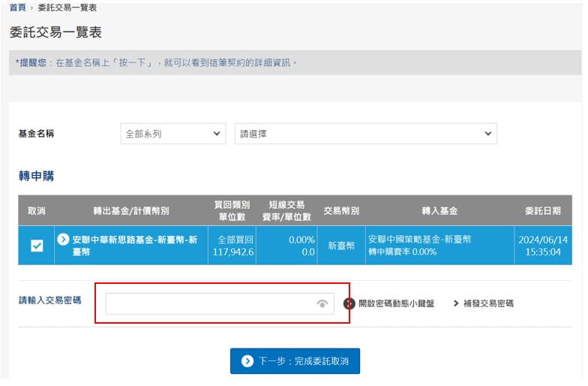This screenshot has height=386, width=588.
Task: Toggle password visibility with the eye icon
Action: [x=322, y=303]
